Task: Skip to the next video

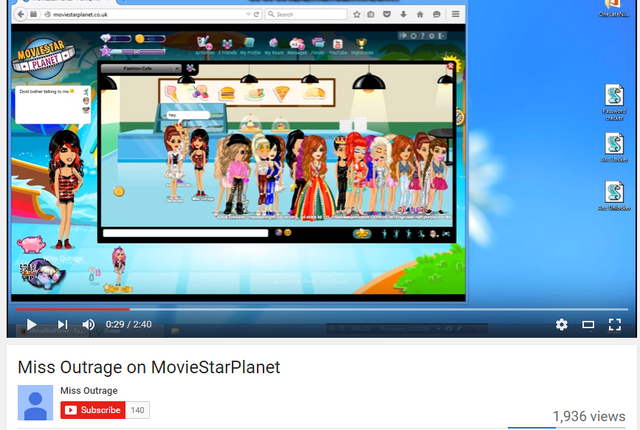Action: point(62,324)
